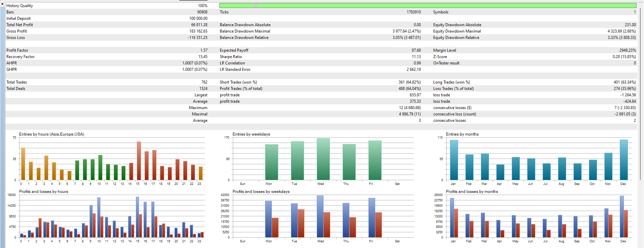Select the OnTester result label
Screen dimensions: 644x248
(446, 63)
